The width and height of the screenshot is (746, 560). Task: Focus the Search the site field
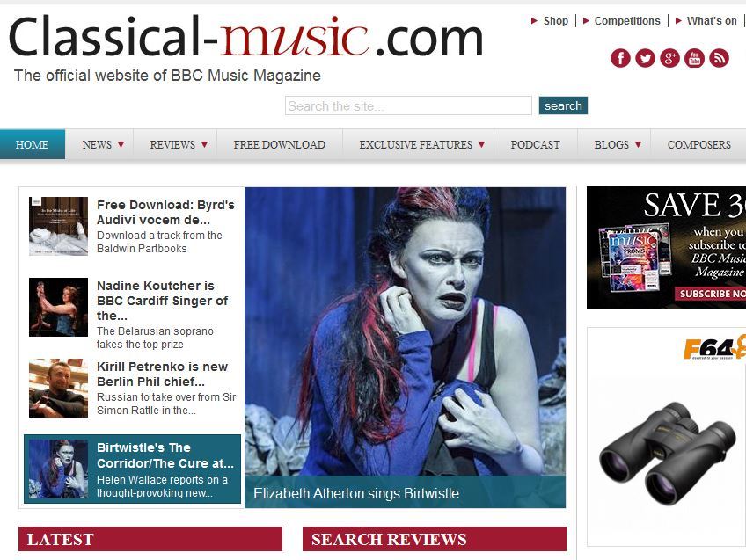click(409, 105)
